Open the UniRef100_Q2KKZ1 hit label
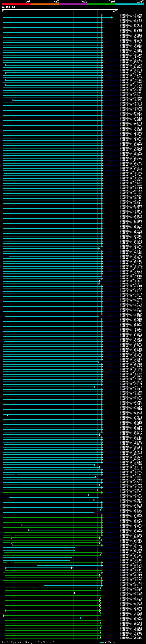 pyautogui.click(x=131, y=565)
